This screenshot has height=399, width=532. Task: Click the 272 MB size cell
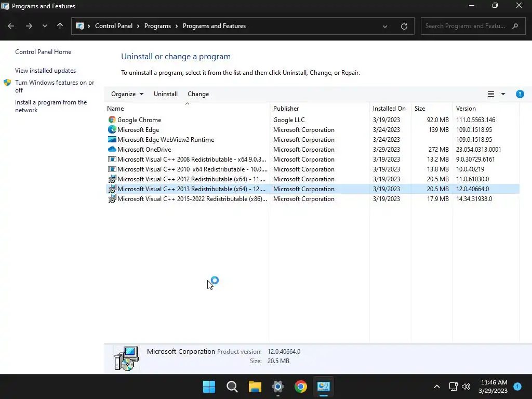click(437, 149)
